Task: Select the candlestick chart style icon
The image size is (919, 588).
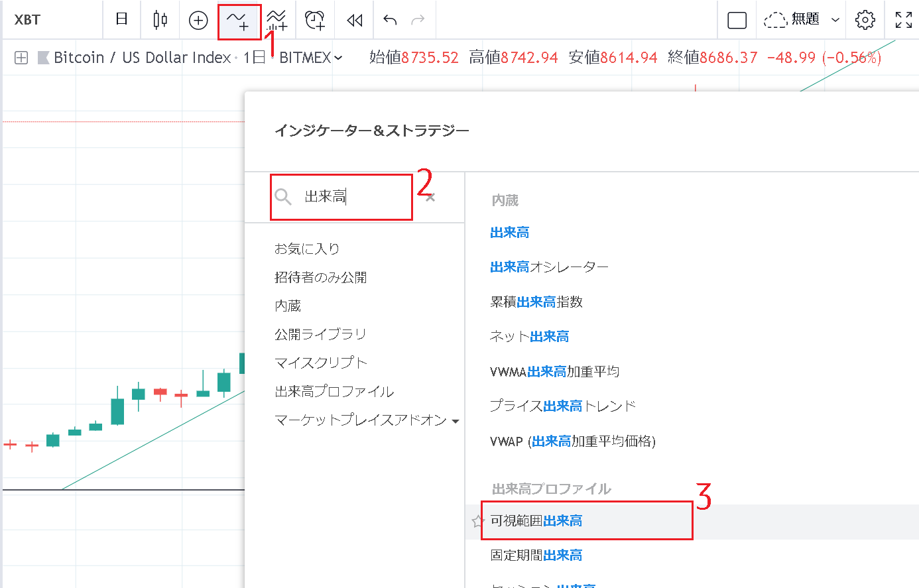Action: point(159,20)
